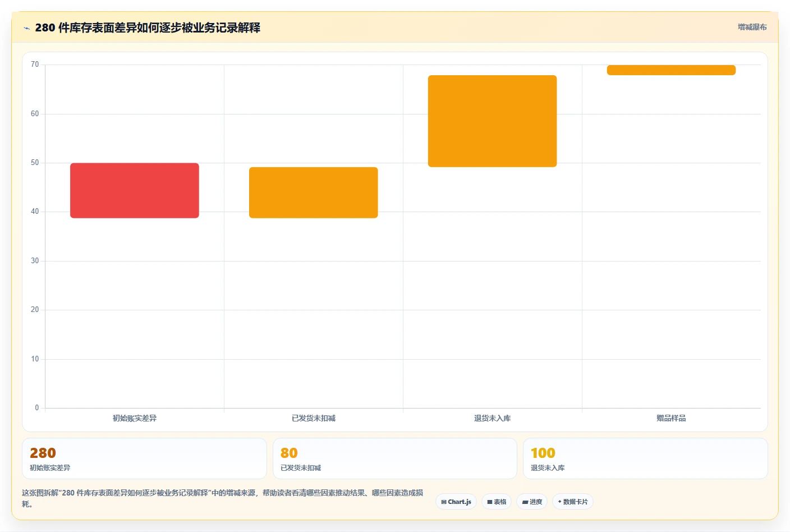Click the waterfall icon beside the title

click(26, 28)
